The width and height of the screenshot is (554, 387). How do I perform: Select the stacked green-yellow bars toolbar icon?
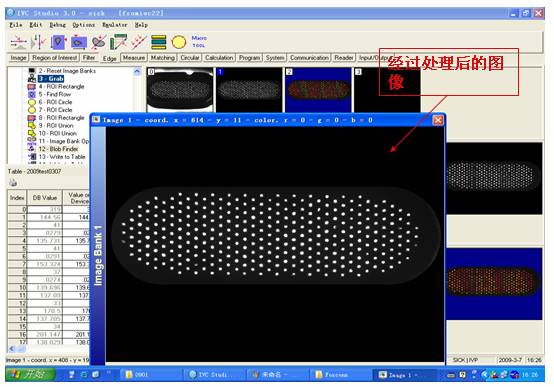(x=159, y=42)
